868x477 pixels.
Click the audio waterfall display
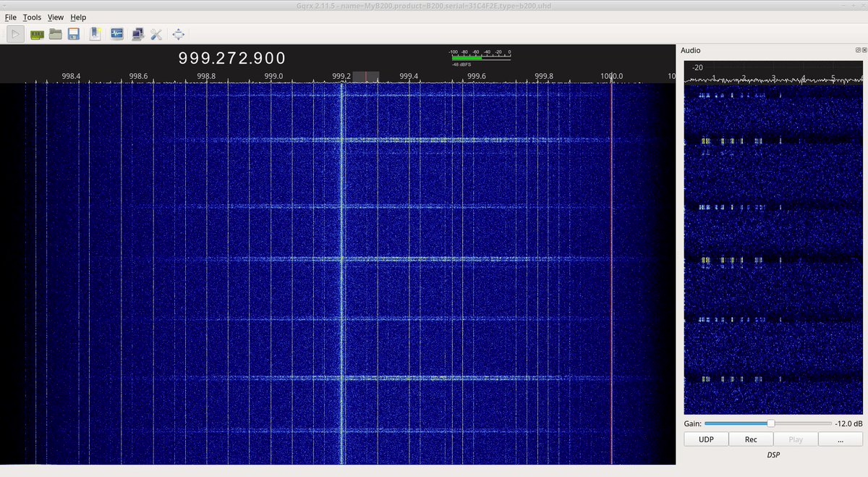773,250
